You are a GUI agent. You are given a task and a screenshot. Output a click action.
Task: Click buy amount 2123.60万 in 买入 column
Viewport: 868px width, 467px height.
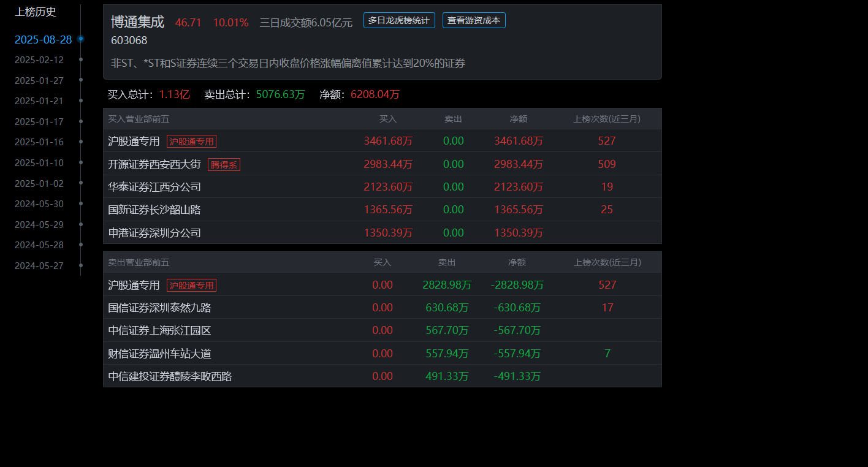(x=388, y=187)
